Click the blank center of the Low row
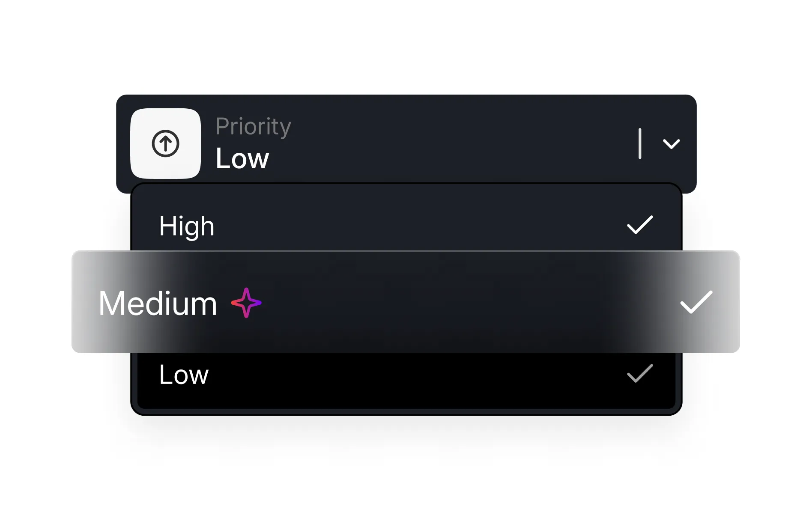Screen dimensions: 812x524 point(407,375)
